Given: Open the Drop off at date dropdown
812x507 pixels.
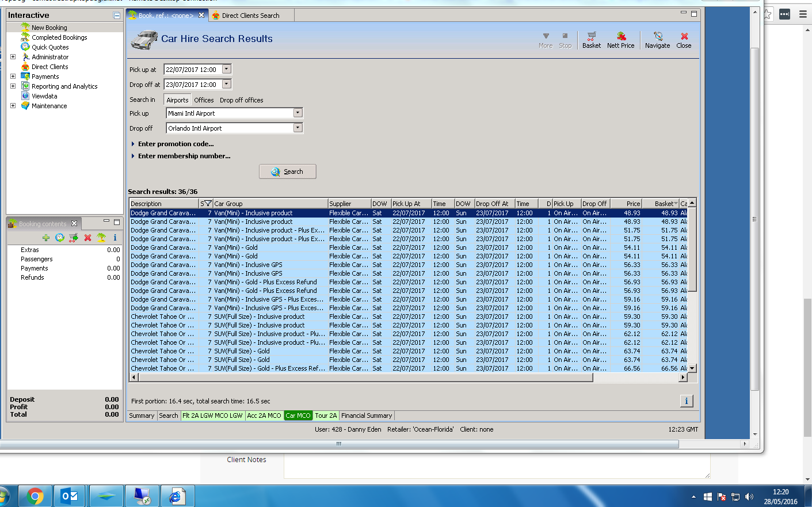Looking at the screenshot, I should pos(227,84).
